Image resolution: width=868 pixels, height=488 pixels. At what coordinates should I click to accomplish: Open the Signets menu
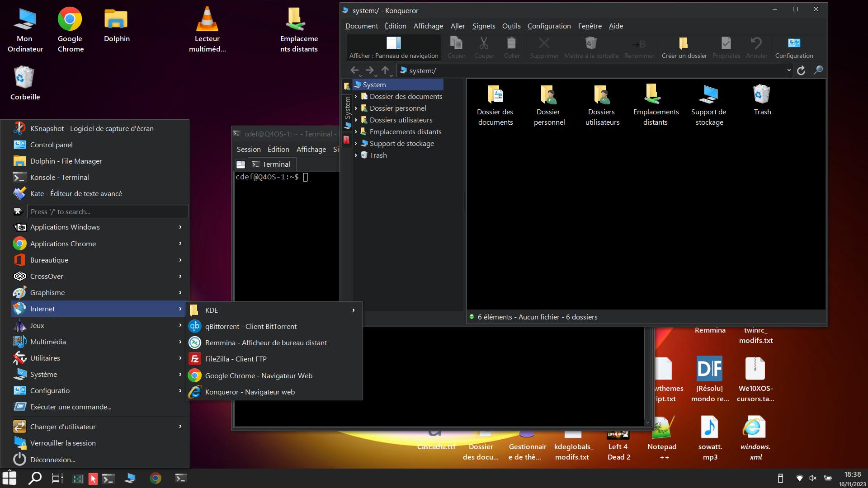[483, 26]
